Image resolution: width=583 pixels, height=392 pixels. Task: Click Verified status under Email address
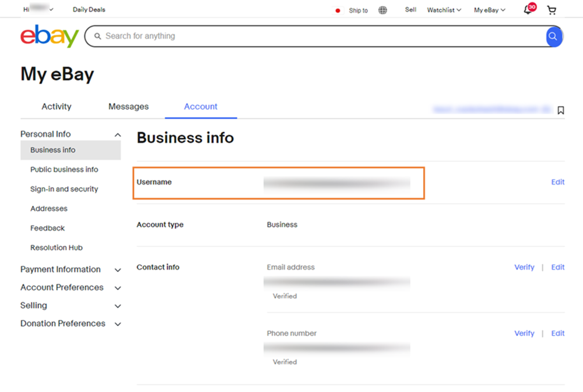tap(285, 296)
